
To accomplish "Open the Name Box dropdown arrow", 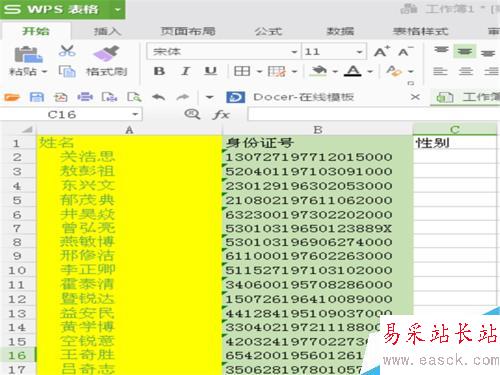I will click(135, 114).
